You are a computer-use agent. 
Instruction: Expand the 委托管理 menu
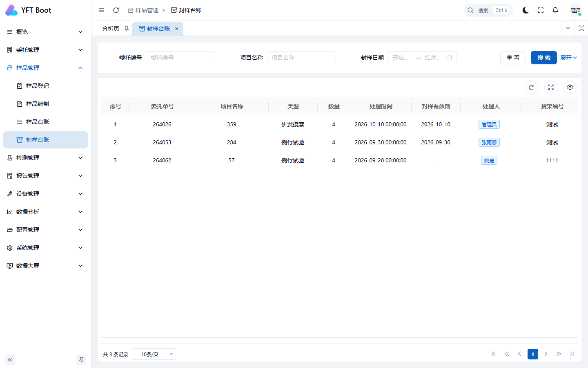point(45,50)
